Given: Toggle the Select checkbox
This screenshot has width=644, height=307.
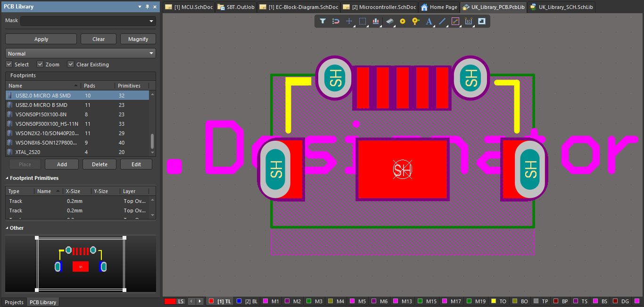Looking at the screenshot, I should coord(9,64).
